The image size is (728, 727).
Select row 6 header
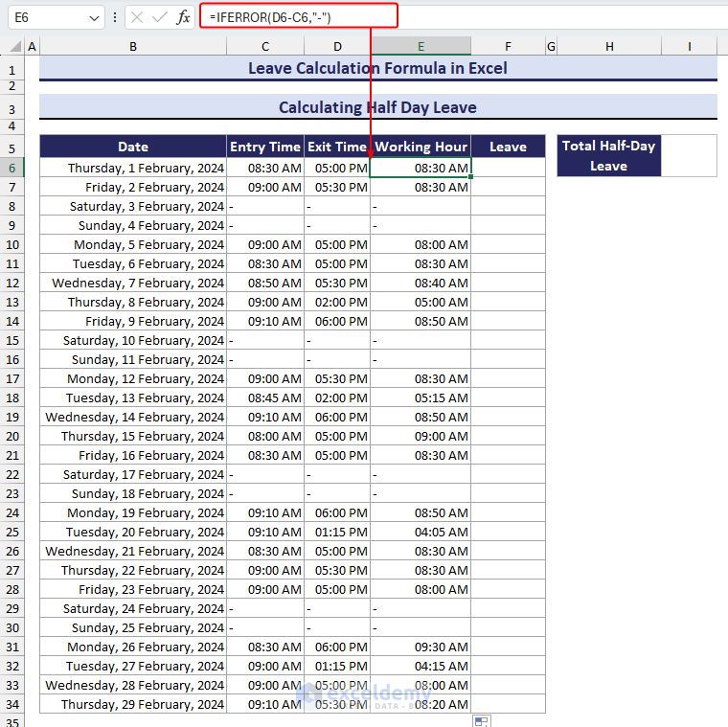(12, 168)
